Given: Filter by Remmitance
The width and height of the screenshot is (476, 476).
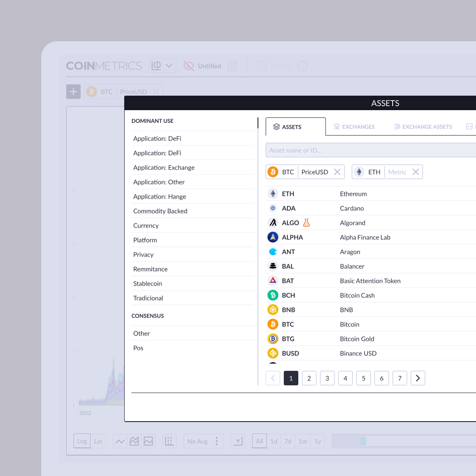Looking at the screenshot, I should click(193, 269).
